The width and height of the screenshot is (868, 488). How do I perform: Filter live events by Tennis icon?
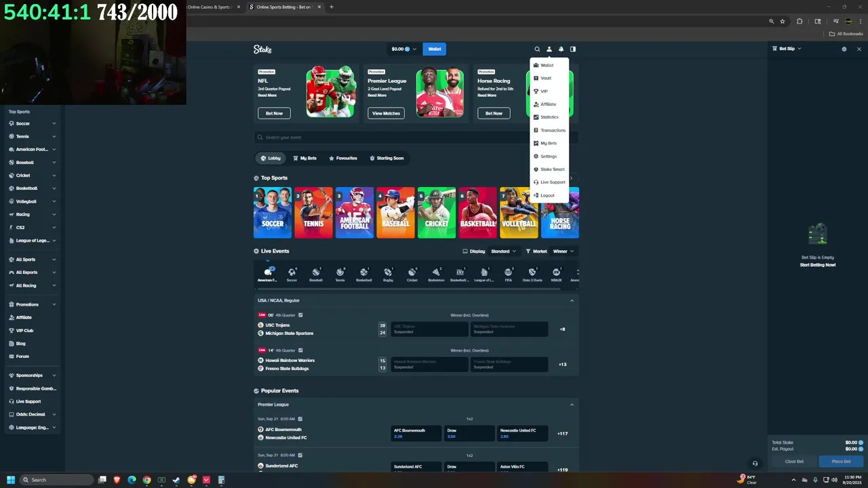(x=340, y=274)
